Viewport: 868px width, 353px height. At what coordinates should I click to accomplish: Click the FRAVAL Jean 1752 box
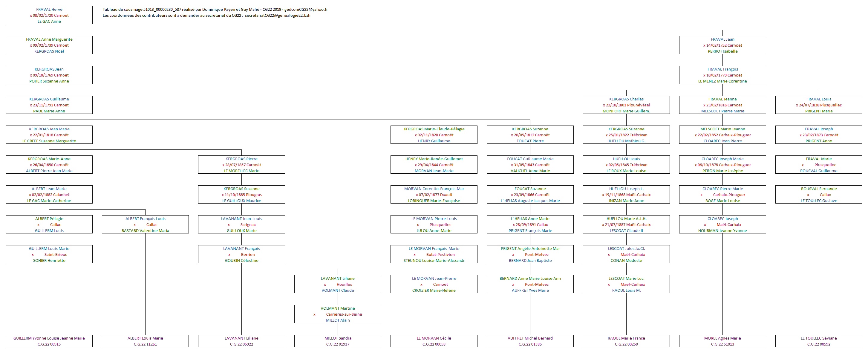click(x=723, y=45)
